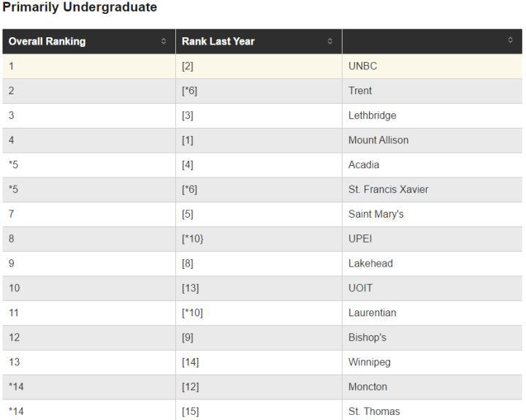Select the Lethbridge cell

coord(372,115)
